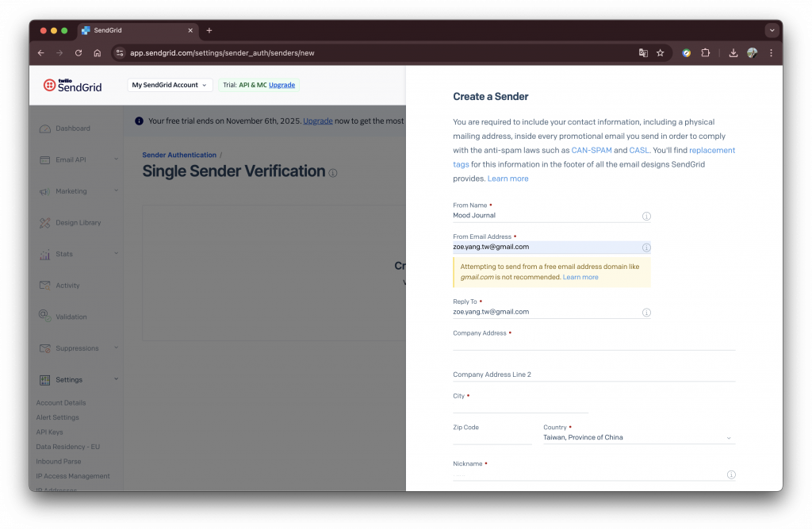Click the Company Address input field
Image resolution: width=812 pixels, height=530 pixels.
594,344
